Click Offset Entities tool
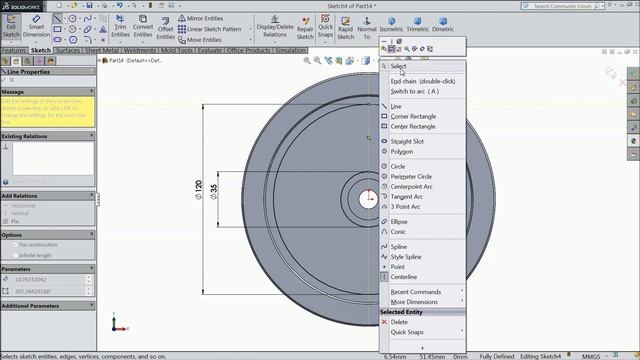Image resolution: width=640 pixels, height=360 pixels. click(x=165, y=28)
